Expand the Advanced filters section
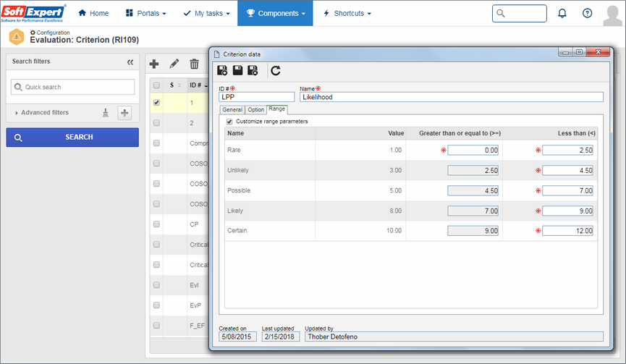 (41, 113)
